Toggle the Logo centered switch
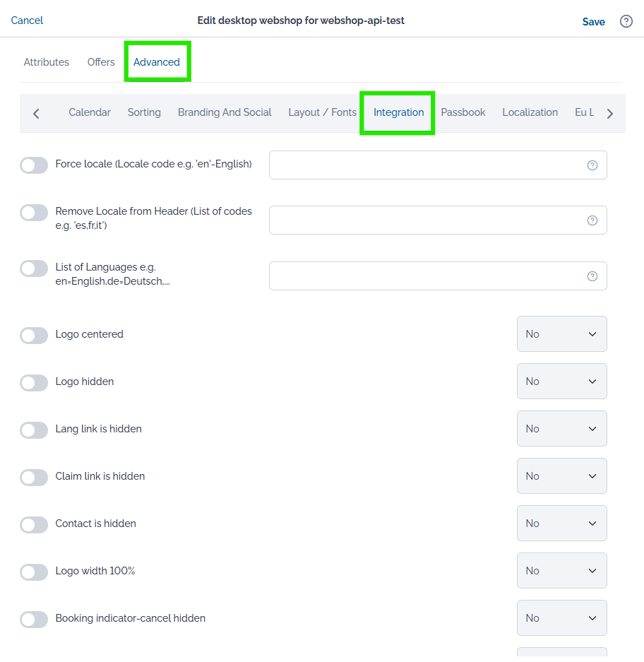The image size is (644, 662). (x=34, y=335)
